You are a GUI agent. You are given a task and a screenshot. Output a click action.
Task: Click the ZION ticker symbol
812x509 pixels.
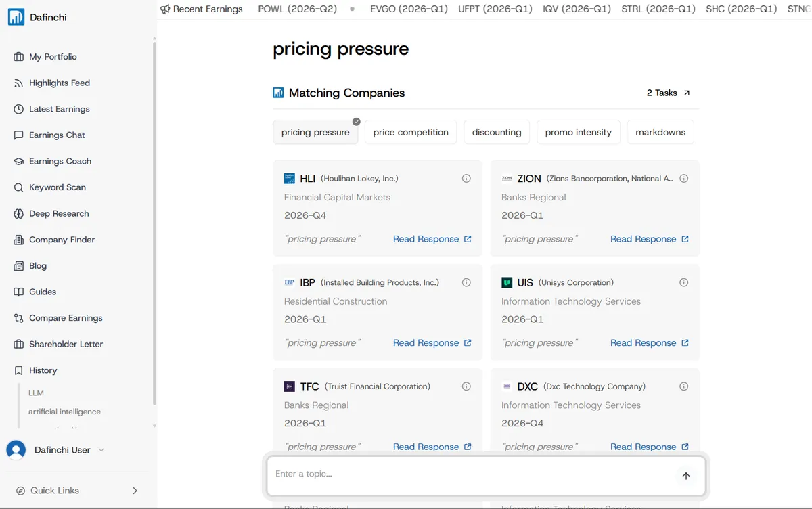pos(529,179)
